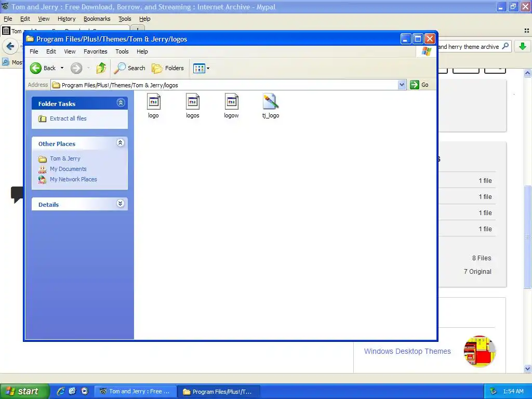532x399 pixels.
Task: Click the taskbar clock showing 1:54 AM
Action: 513,392
